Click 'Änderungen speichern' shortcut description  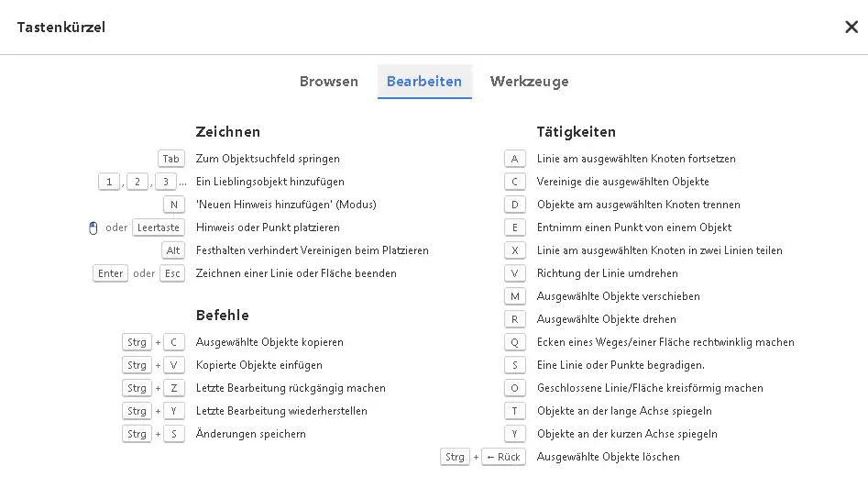coord(250,434)
